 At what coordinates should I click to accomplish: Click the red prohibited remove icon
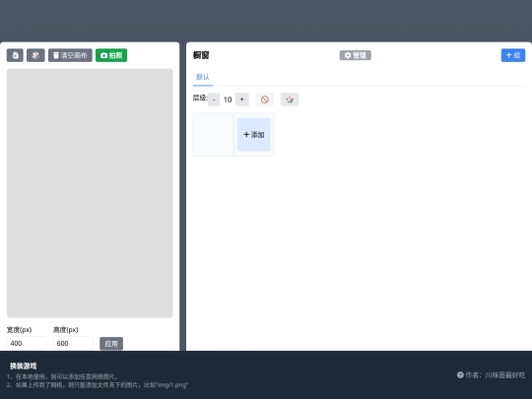[265, 100]
